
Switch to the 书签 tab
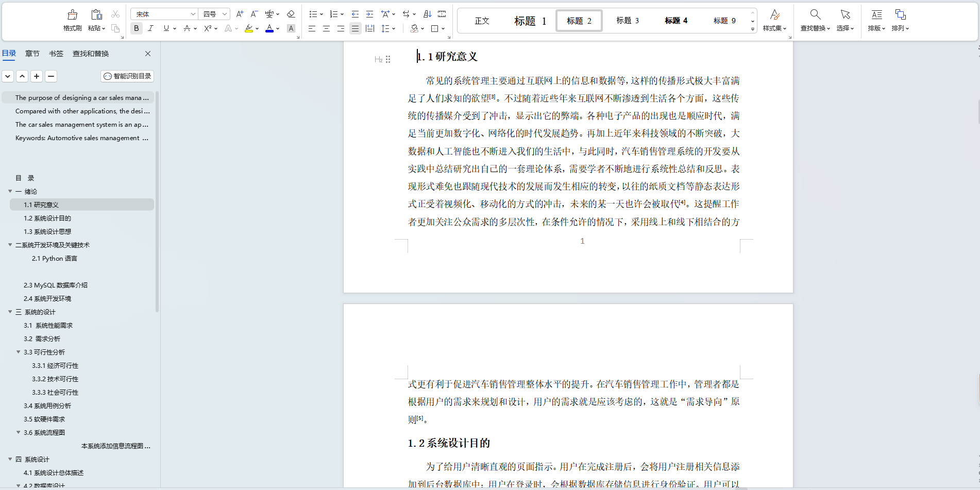[56, 53]
